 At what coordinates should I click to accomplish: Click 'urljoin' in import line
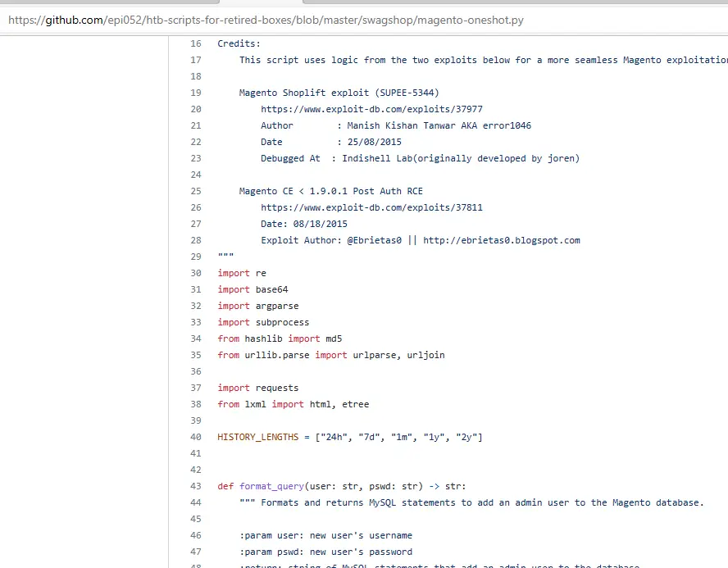pos(425,355)
